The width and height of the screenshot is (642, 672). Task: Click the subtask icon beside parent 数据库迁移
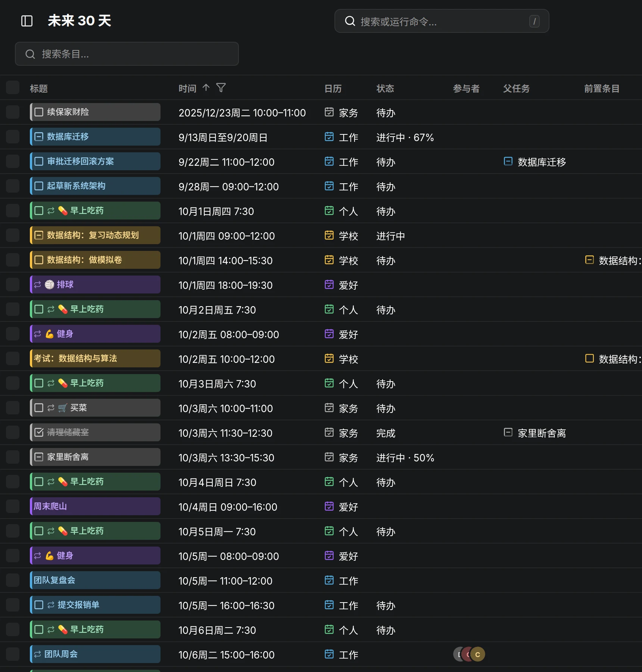[508, 161]
